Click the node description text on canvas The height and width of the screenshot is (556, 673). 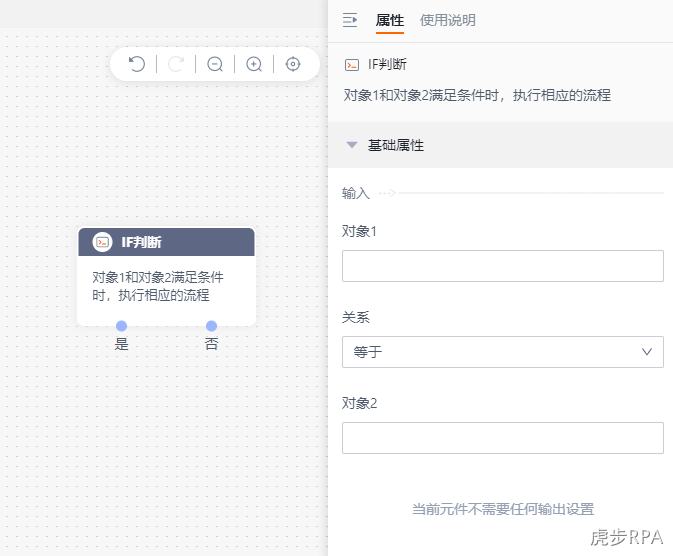(158, 286)
